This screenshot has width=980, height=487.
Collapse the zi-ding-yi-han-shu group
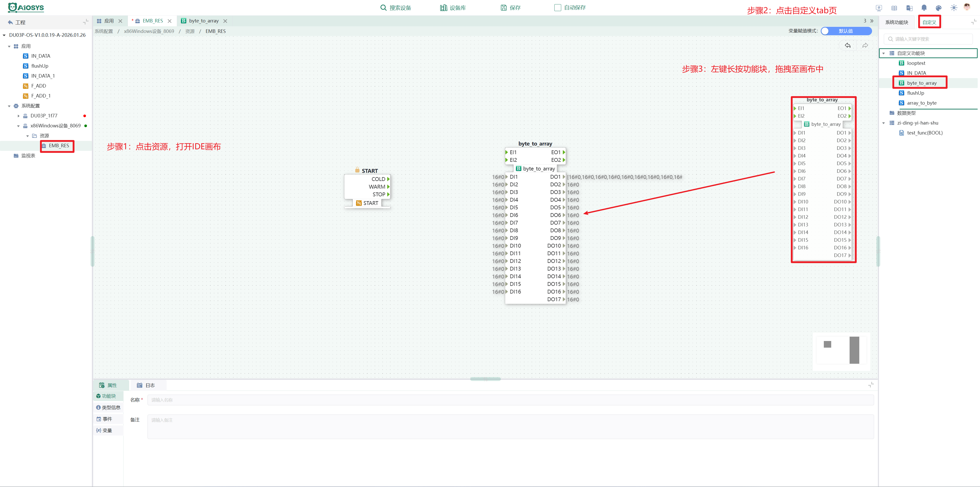(x=883, y=123)
